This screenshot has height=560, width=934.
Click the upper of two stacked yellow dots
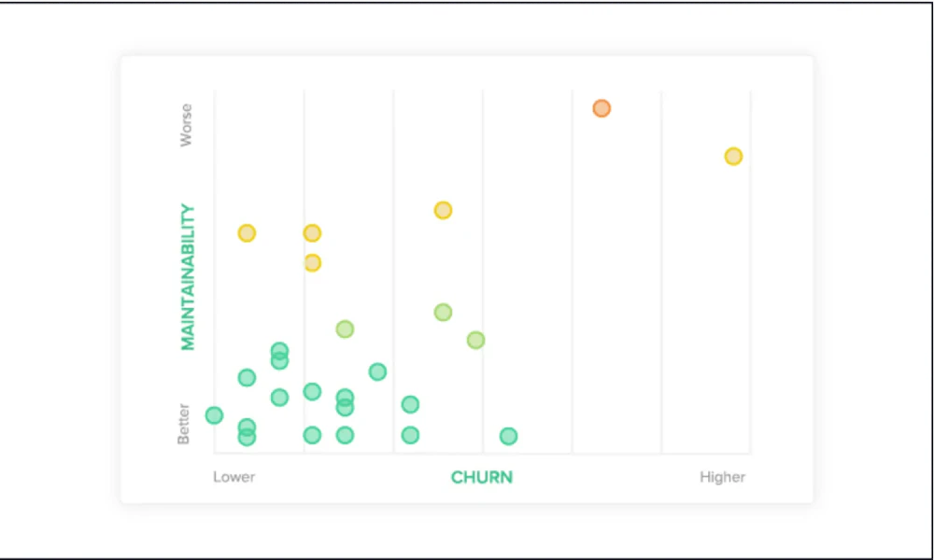pos(312,233)
